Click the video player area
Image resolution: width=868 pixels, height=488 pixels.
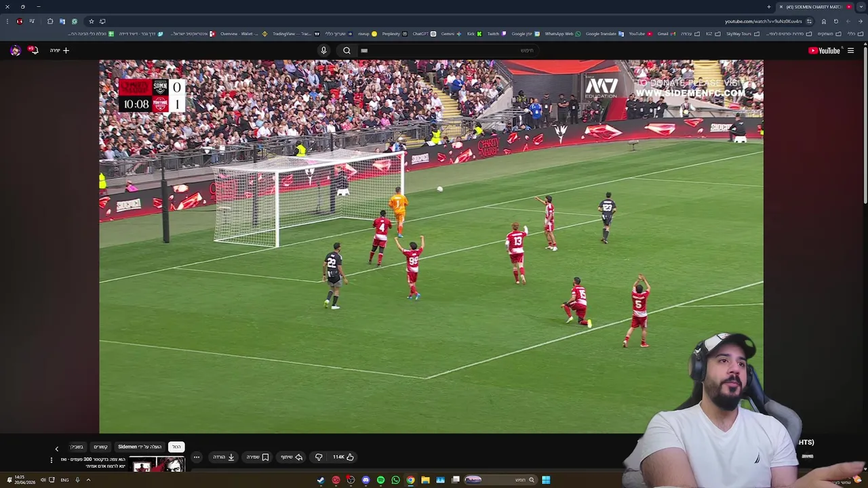pyautogui.click(x=431, y=246)
